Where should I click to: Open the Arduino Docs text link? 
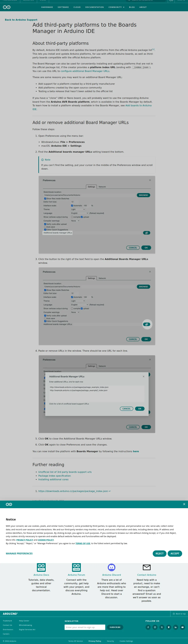pyautogui.click(x=41, y=575)
